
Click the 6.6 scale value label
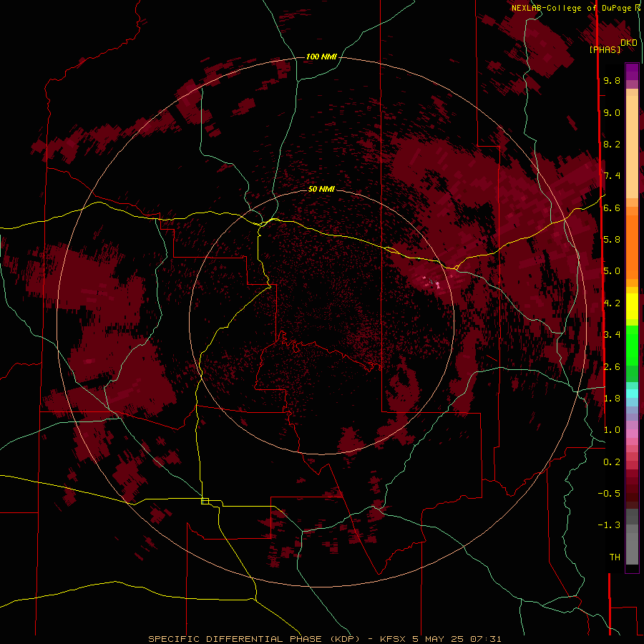(x=612, y=208)
